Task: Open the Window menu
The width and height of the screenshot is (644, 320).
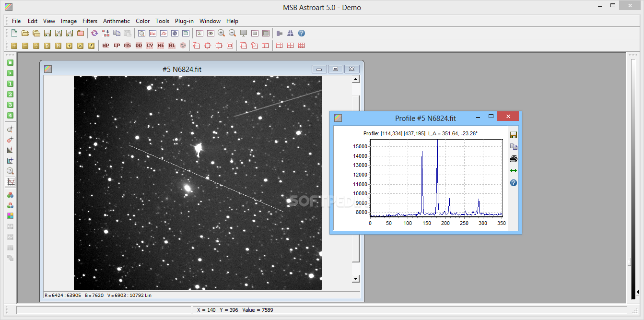Action: 210,21
